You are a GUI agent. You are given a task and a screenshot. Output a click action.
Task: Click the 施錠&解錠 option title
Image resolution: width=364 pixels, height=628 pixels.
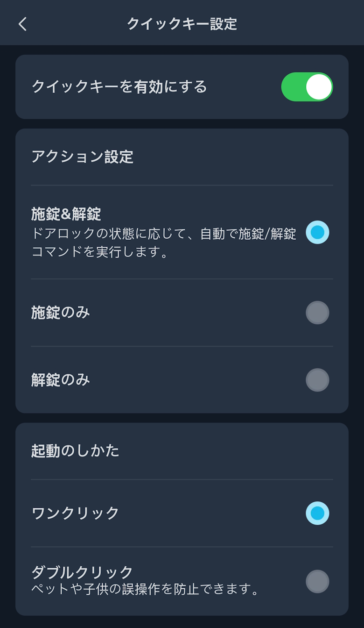(x=66, y=214)
